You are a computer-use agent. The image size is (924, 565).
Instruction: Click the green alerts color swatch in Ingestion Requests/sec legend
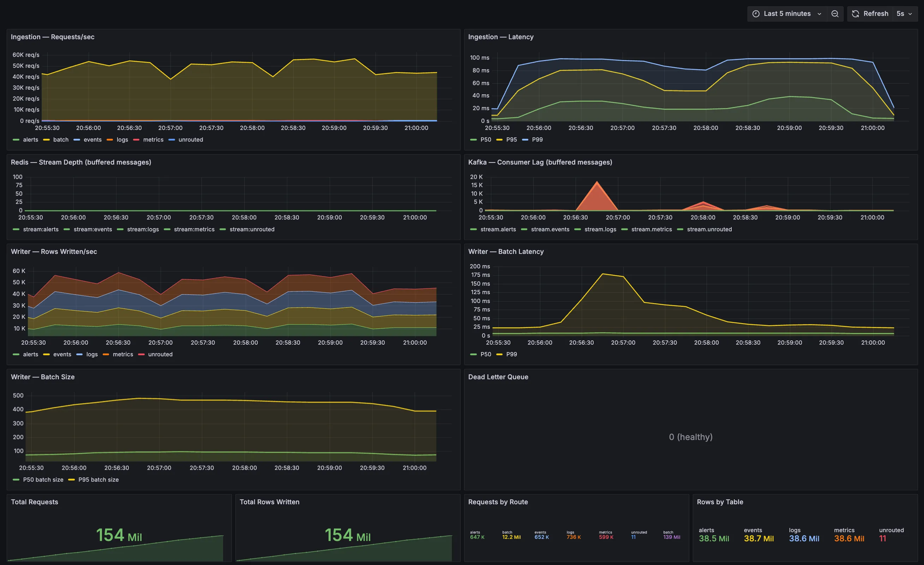pos(16,139)
